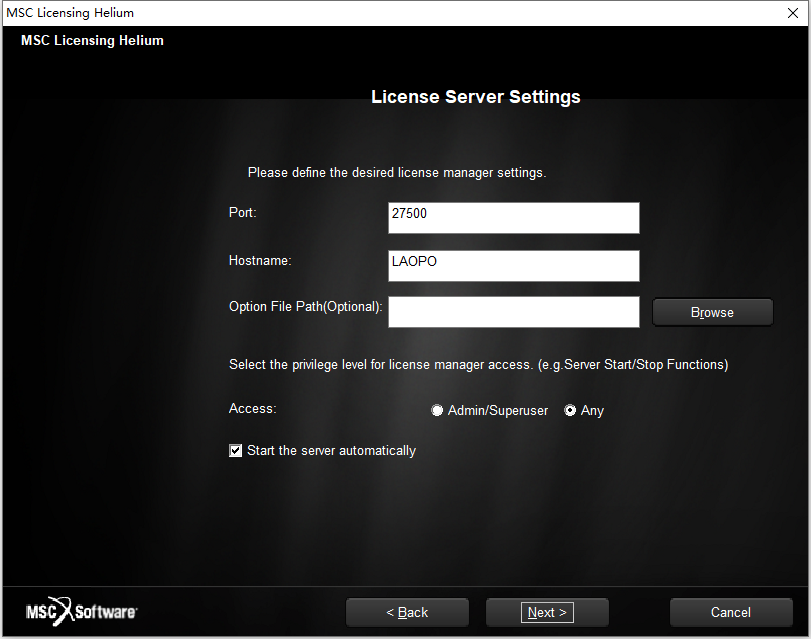
Task: Toggle Start the server automatically checkbox
Action: (x=235, y=451)
